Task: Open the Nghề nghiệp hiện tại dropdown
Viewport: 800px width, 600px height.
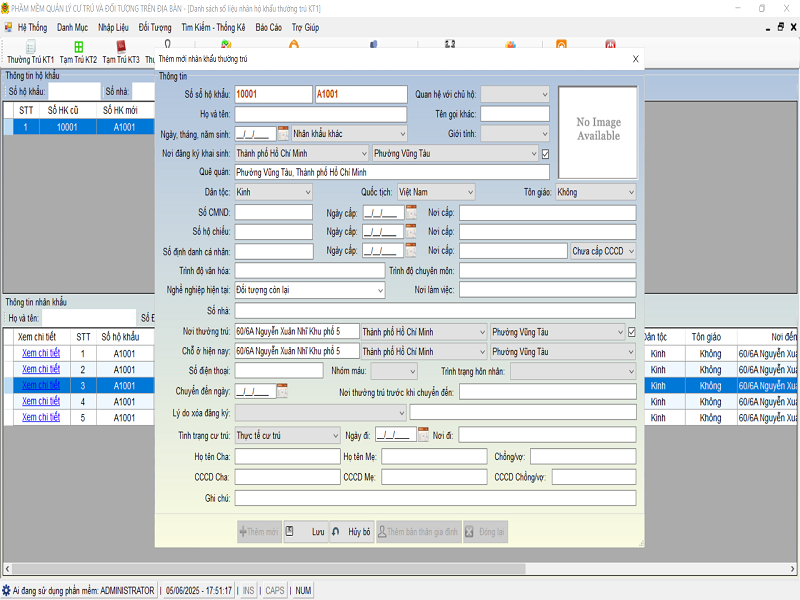Action: click(310, 290)
